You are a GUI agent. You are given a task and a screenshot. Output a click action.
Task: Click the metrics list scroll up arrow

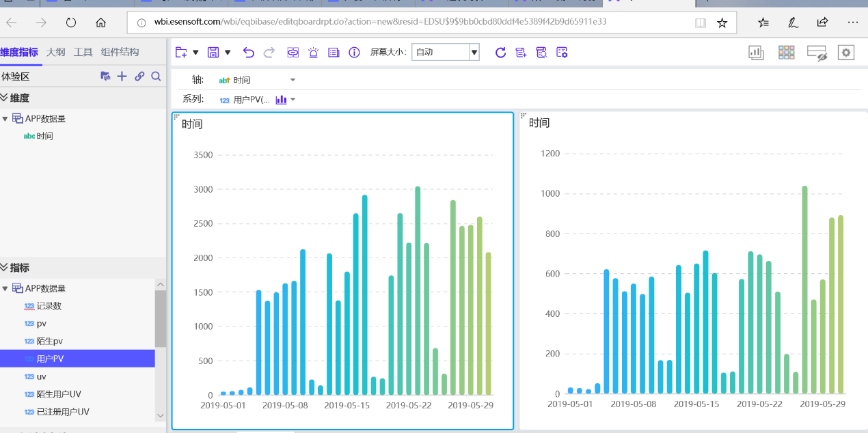[x=161, y=284]
